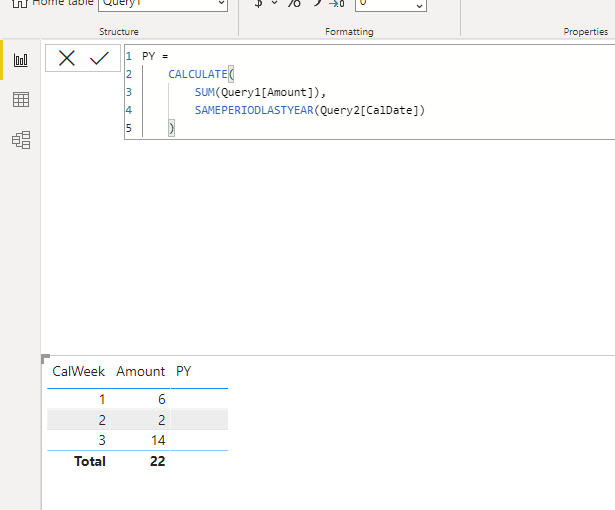Viewport: 615px width, 510px height.
Task: Click the 'PY =' measure name line
Action: click(x=155, y=56)
